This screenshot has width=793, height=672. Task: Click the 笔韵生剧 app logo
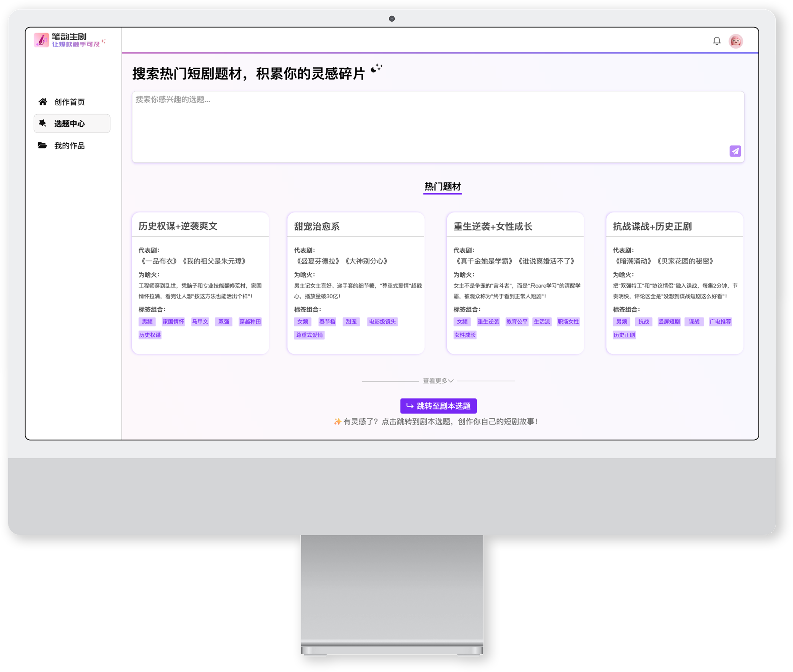coord(69,40)
